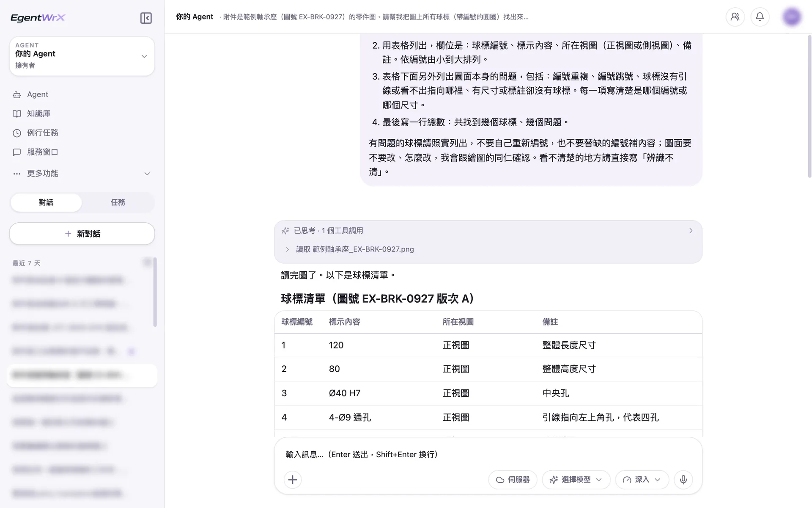812x508 pixels.
Task: Click the 你的 Agent header title
Action: click(195, 17)
